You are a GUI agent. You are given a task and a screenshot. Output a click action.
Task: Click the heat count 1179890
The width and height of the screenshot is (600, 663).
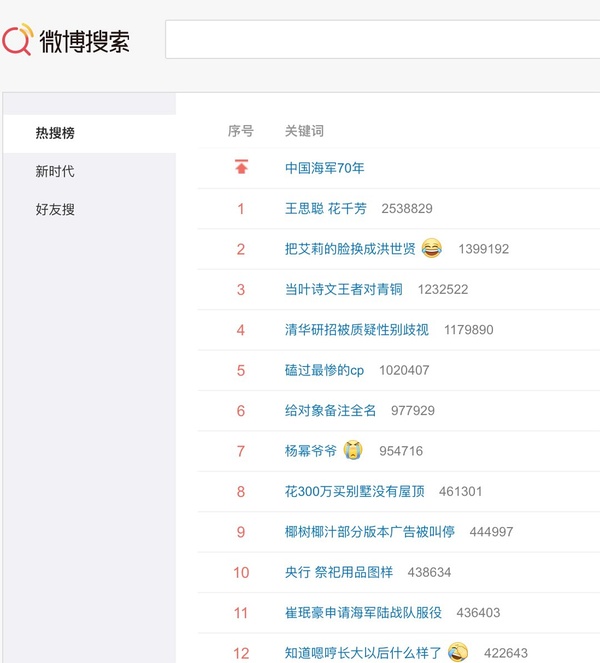coord(468,330)
